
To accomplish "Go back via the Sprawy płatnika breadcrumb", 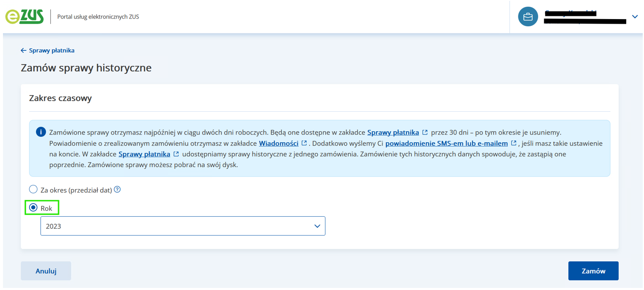I will pos(52,50).
